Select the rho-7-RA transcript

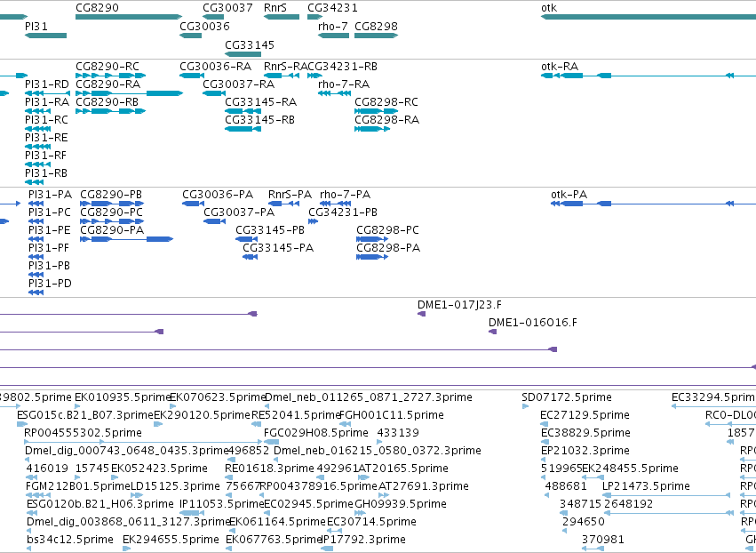pos(334,93)
